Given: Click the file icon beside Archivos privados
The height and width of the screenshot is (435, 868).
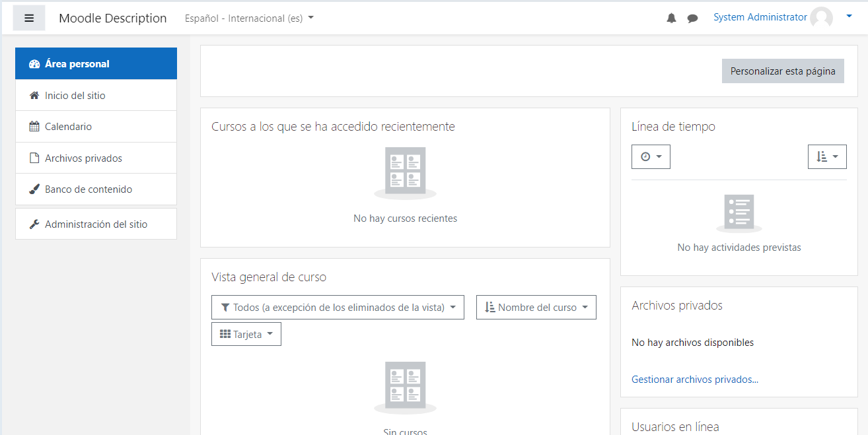Looking at the screenshot, I should click(34, 158).
